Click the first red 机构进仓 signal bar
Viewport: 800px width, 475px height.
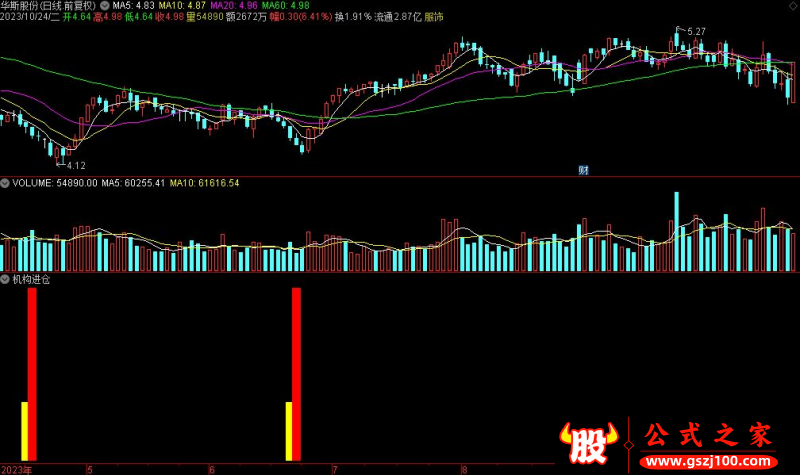32,374
